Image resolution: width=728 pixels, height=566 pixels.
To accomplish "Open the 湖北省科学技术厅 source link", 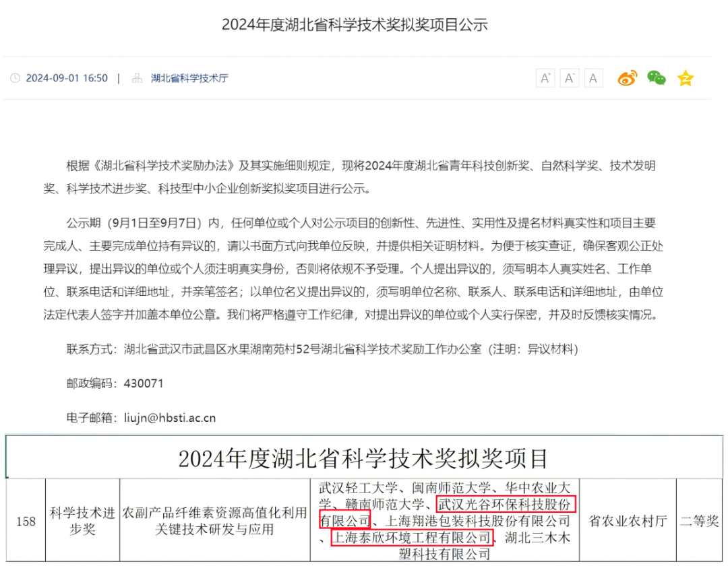I will click(189, 78).
